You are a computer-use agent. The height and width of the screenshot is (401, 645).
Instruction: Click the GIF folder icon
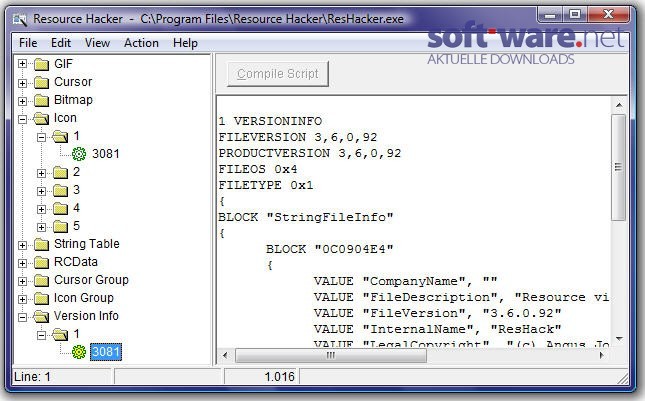[41, 64]
